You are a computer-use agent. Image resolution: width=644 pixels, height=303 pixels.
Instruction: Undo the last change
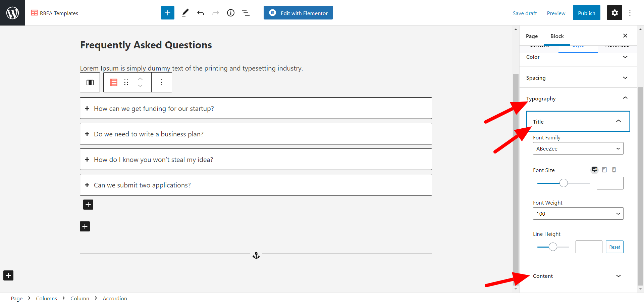[201, 13]
